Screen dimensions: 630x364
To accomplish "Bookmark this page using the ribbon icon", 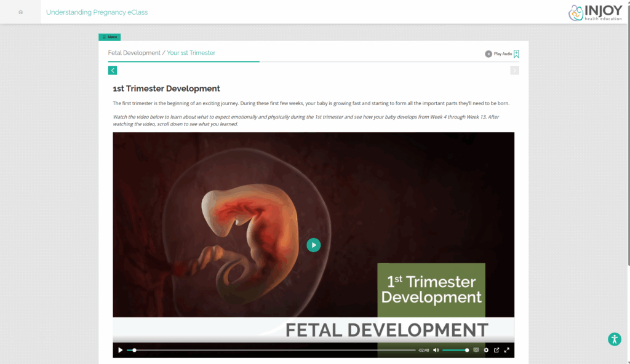I will pyautogui.click(x=516, y=54).
